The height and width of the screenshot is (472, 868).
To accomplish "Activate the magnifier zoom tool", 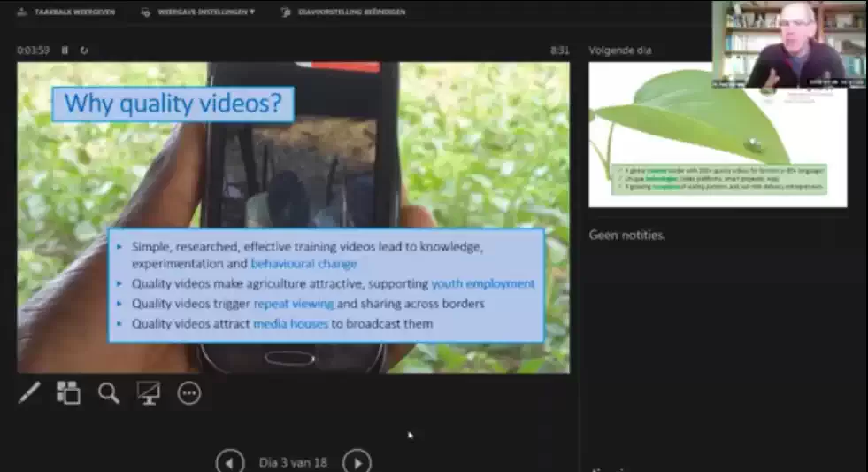I will click(x=109, y=393).
